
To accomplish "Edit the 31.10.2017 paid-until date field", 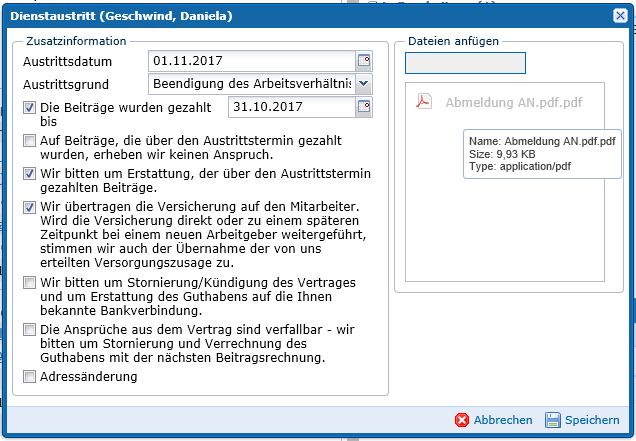I will 290,106.
